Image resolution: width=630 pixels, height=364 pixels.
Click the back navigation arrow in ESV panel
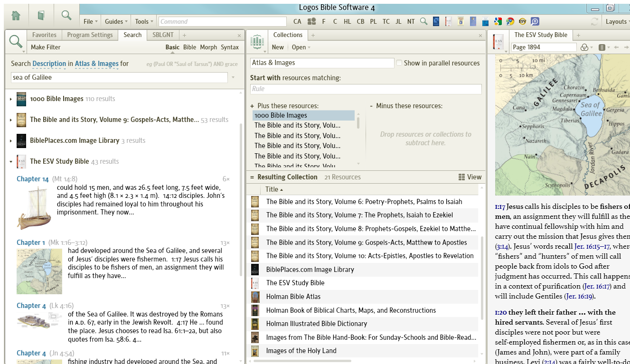[617, 47]
